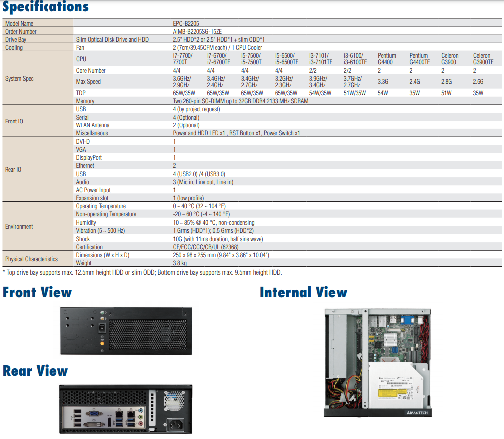504x439 pixels.
Task: Click the 51W/35W TDP value
Action: click(x=354, y=93)
